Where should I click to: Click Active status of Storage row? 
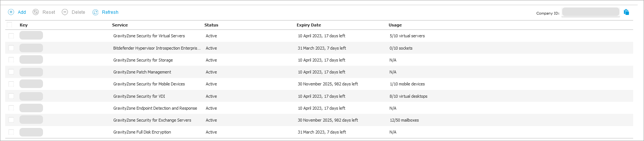coord(211,60)
